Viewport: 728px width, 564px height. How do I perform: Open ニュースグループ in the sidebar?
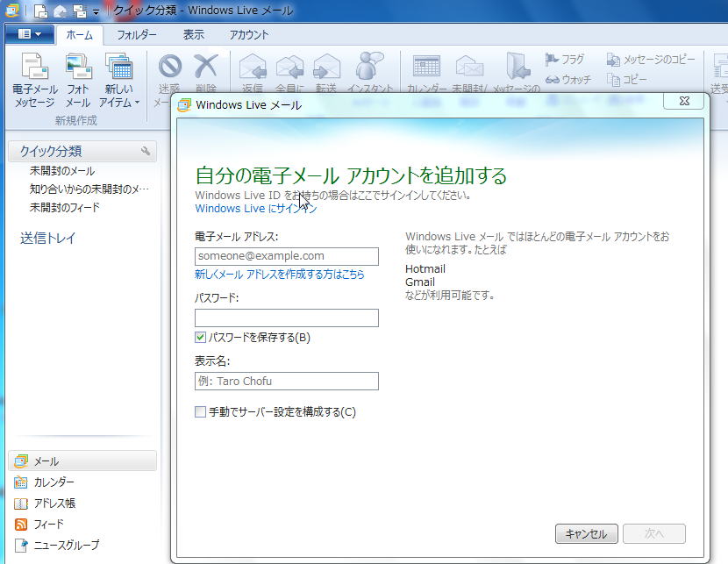click(x=57, y=545)
